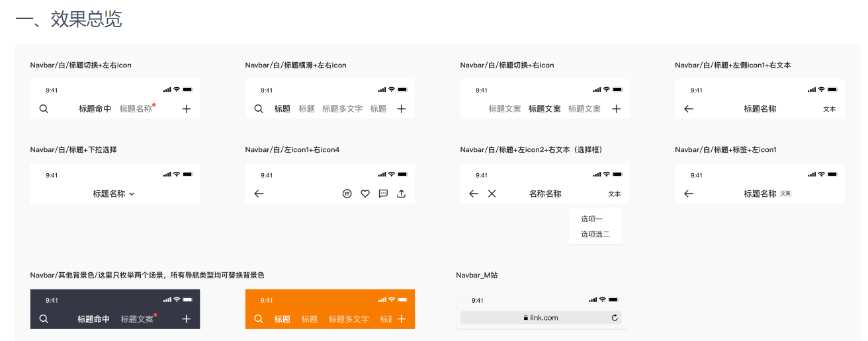
Task: Select 标题名称 tab with red dot
Action: pyautogui.click(x=136, y=109)
